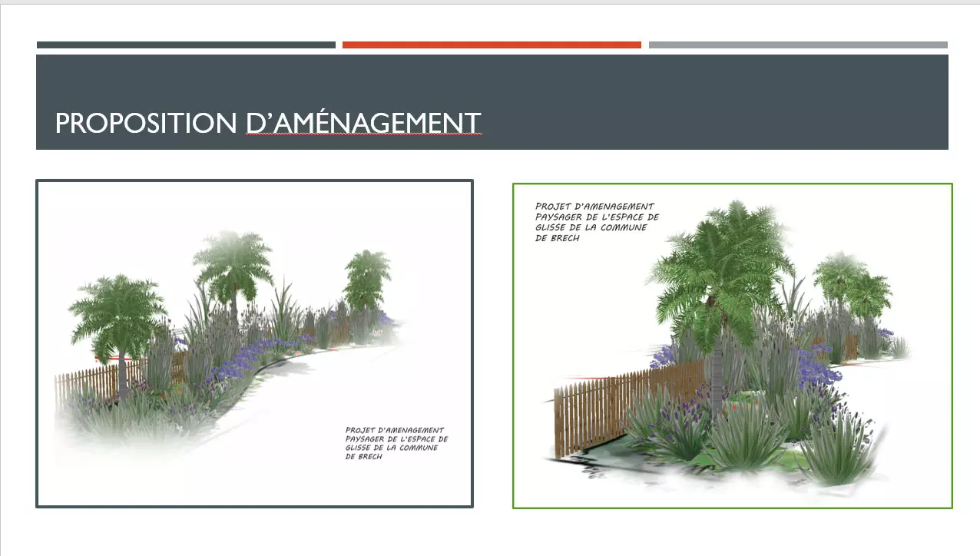Screen dimensions: 980x556
Task: Select the light grey accent bar at top right
Action: [x=798, y=45]
